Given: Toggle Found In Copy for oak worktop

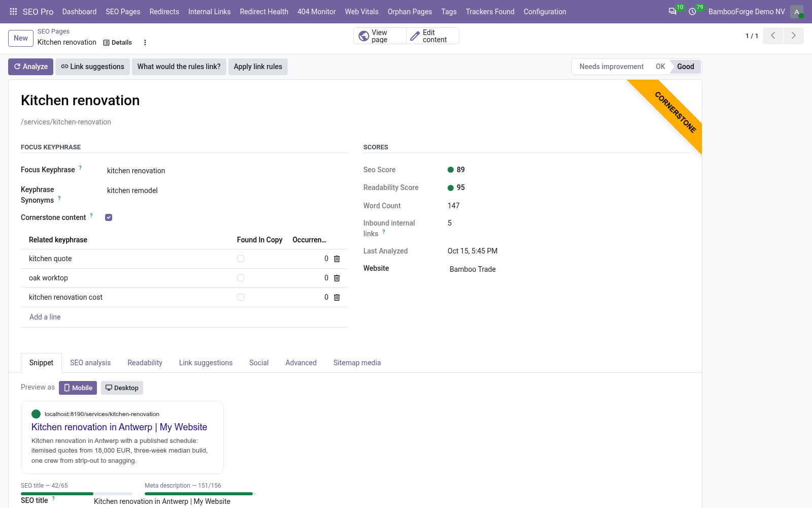Looking at the screenshot, I should coord(241,278).
